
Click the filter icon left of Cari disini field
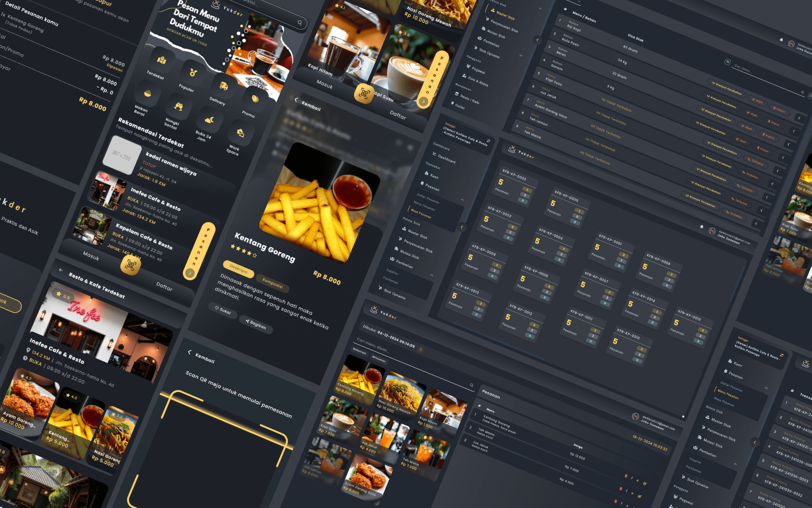pyautogui.click(x=727, y=61)
